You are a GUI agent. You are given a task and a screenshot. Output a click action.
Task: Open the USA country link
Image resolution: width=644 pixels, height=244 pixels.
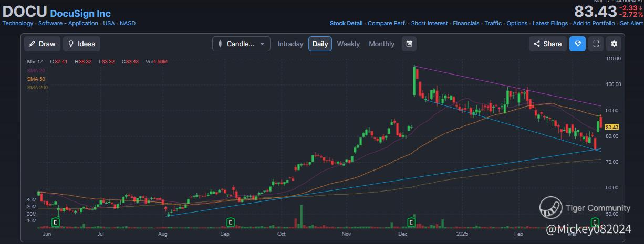point(109,23)
